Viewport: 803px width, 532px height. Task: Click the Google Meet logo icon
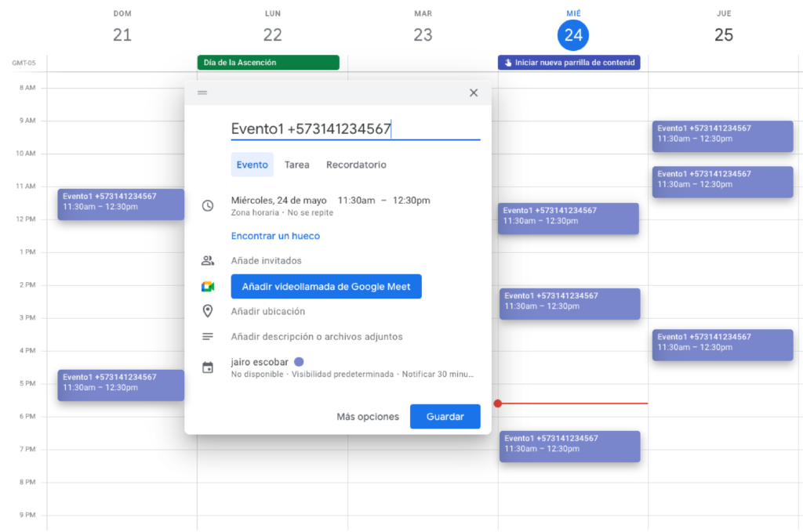(208, 287)
